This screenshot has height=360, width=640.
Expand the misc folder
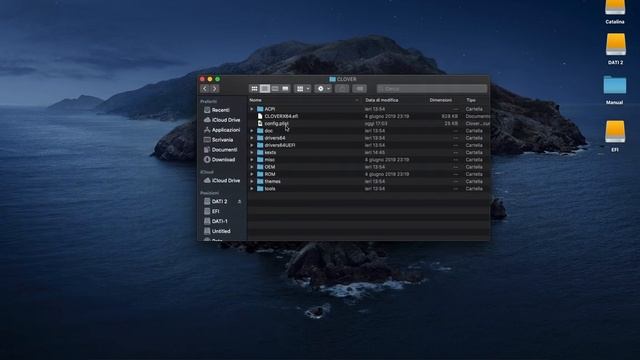pos(252,160)
